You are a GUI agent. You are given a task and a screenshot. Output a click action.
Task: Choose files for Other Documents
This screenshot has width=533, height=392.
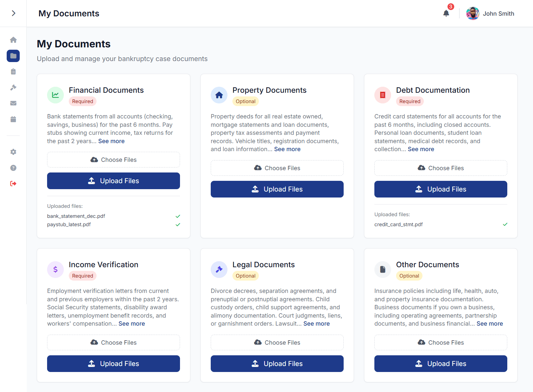(x=441, y=343)
